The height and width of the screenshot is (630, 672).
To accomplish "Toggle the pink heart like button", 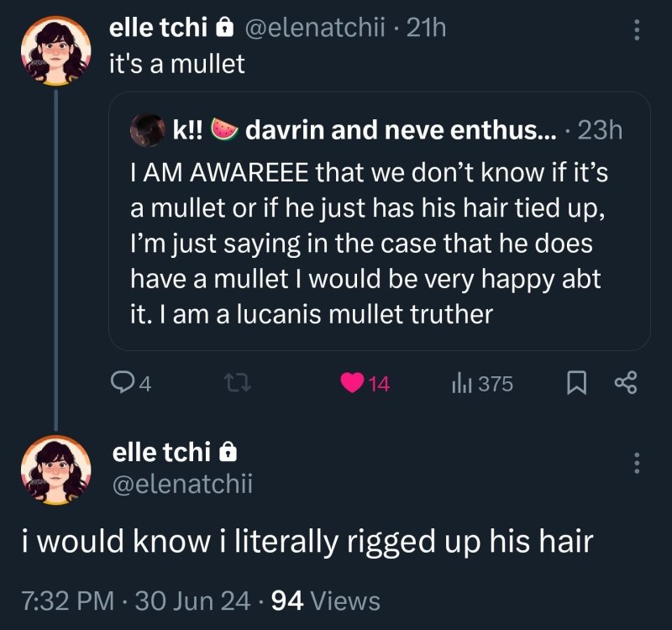I will click(x=353, y=384).
